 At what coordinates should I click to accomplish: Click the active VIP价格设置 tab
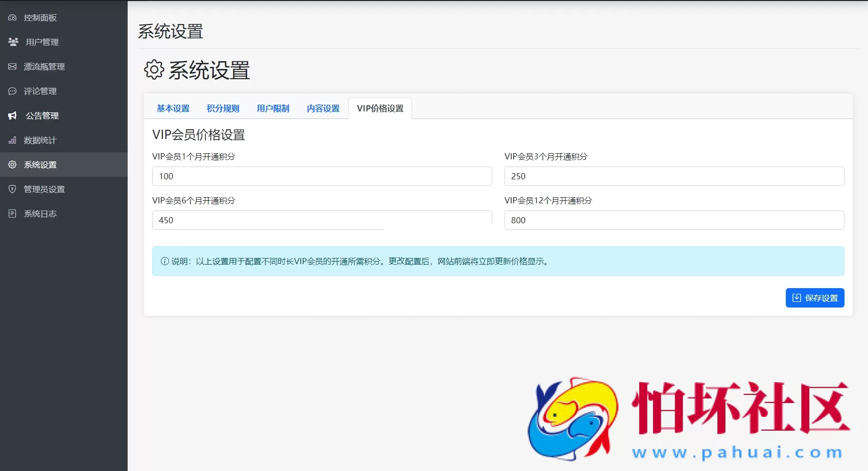(380, 108)
